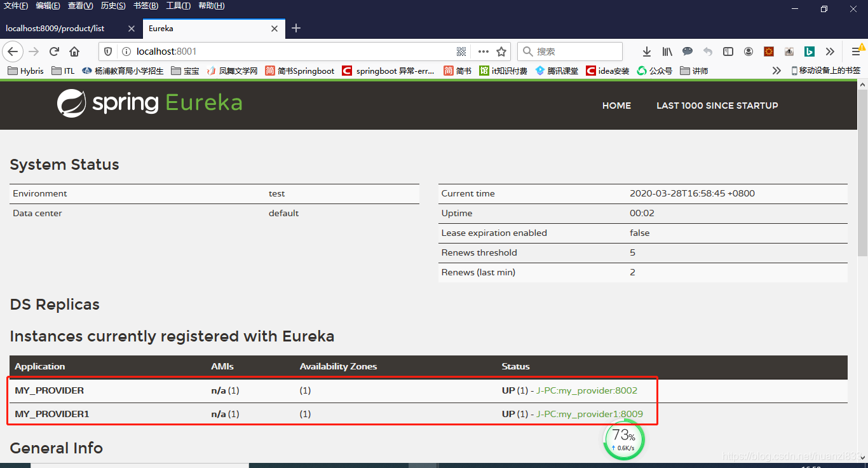Open the 书签(B) menu
This screenshot has height=468, width=868.
coord(146,6)
